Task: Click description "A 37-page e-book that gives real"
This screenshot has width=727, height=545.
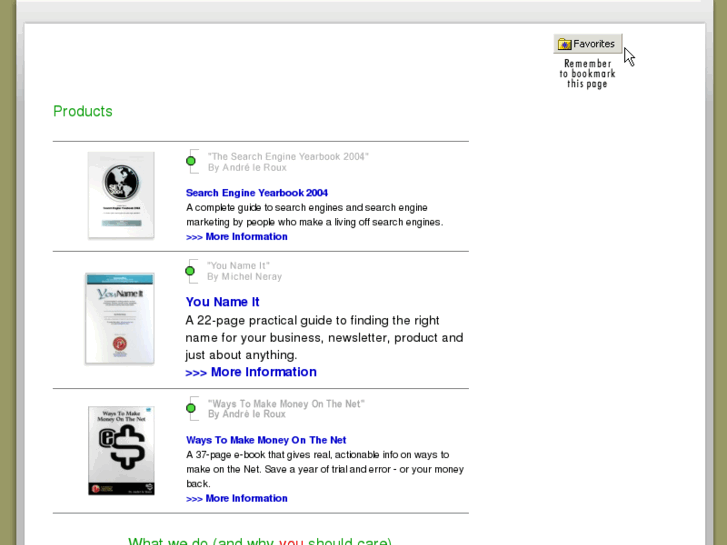Action: tap(325, 469)
